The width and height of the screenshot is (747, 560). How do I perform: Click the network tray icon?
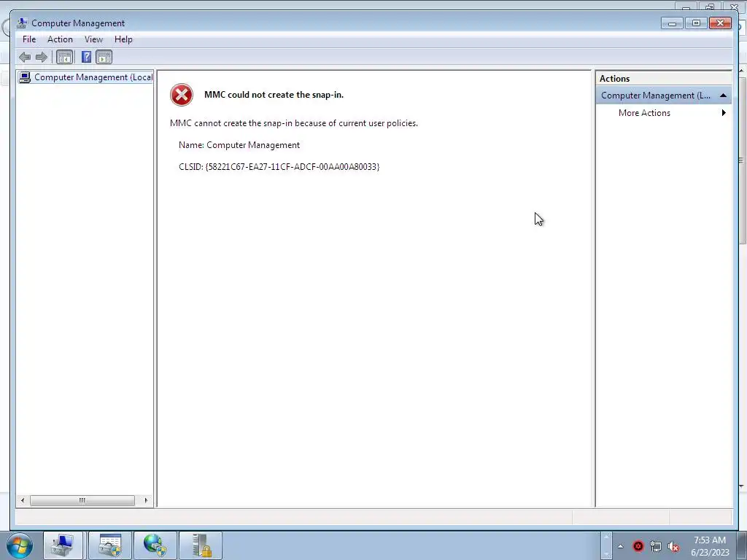(656, 546)
